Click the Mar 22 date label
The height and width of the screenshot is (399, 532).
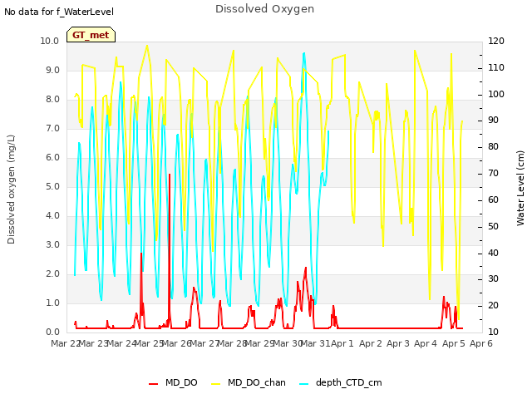tap(65, 343)
